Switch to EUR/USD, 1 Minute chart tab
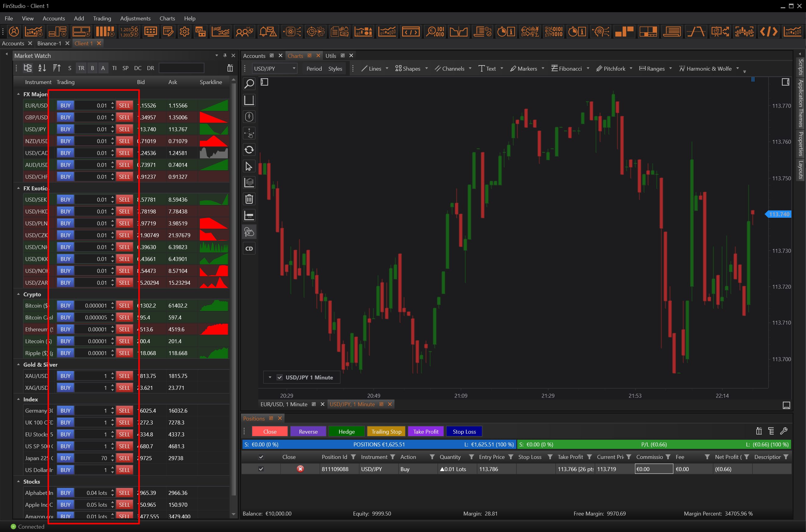806x532 pixels. 284,404
